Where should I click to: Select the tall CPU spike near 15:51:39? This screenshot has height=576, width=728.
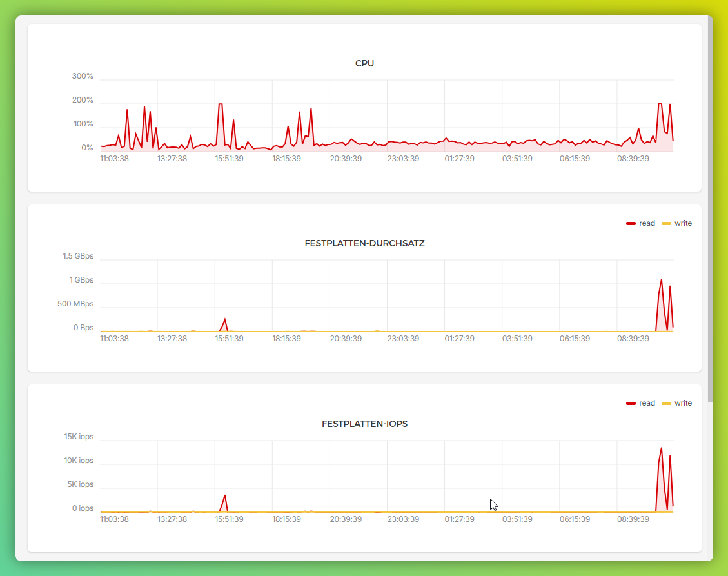221,103
